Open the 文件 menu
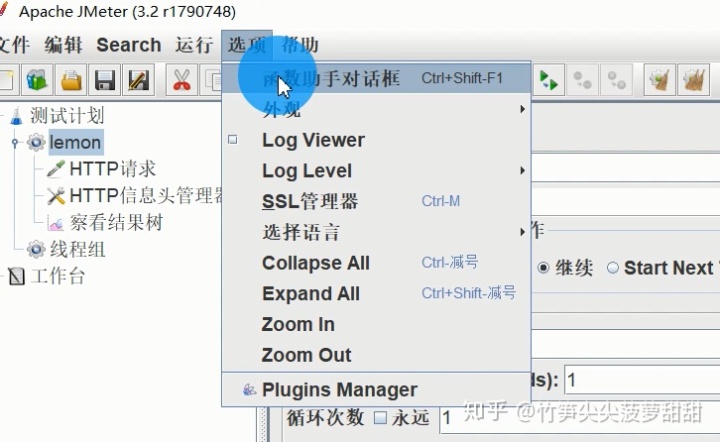The image size is (720, 442). pos(15,45)
